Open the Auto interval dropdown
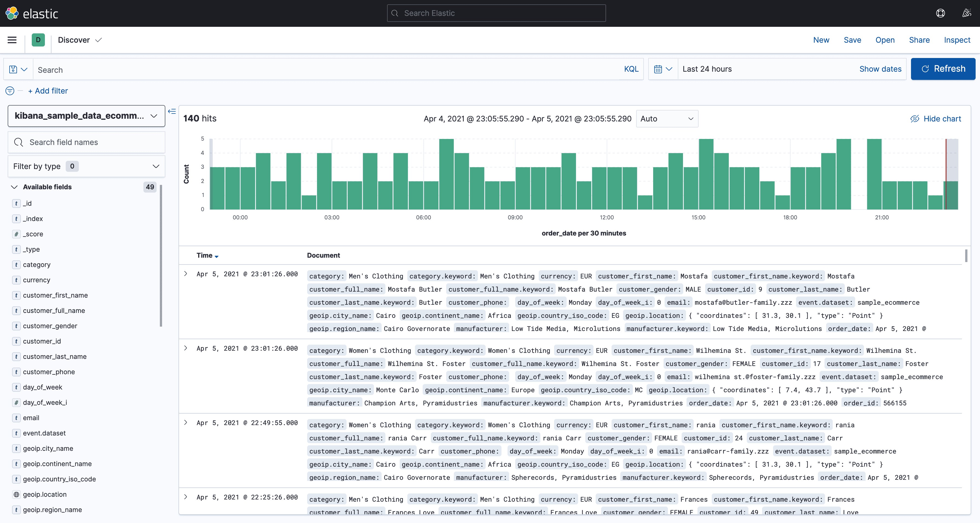This screenshot has width=980, height=523. coord(667,119)
